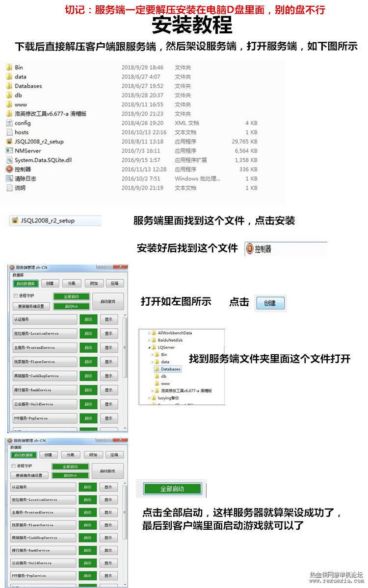Viewport: 368px width, 588px height.
Task: Select the hosts text file icon
Action: point(9,132)
